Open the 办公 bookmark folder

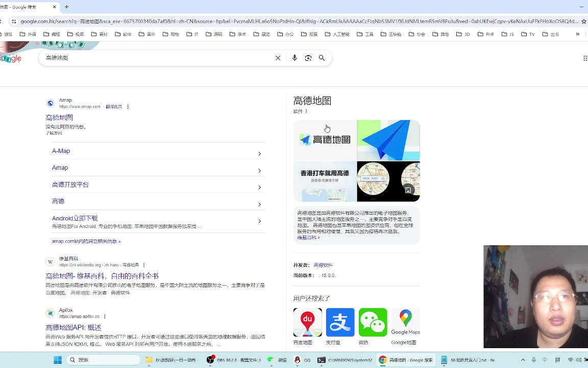click(x=286, y=34)
